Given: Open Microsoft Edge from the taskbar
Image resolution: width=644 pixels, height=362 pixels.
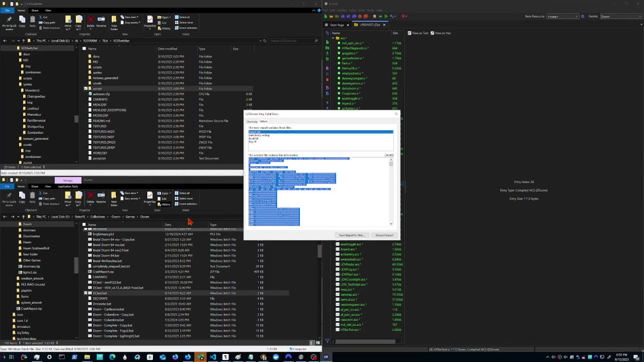Looking at the screenshot, I should [112, 357].
